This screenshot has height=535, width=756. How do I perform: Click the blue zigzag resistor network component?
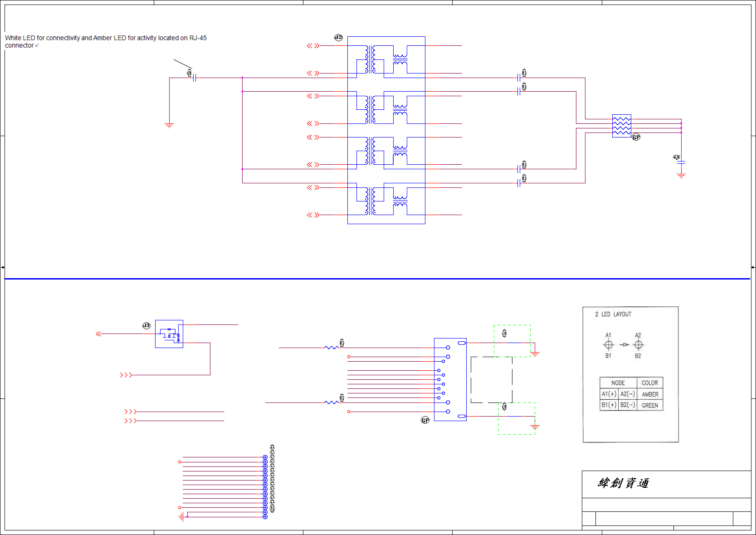[x=621, y=126]
